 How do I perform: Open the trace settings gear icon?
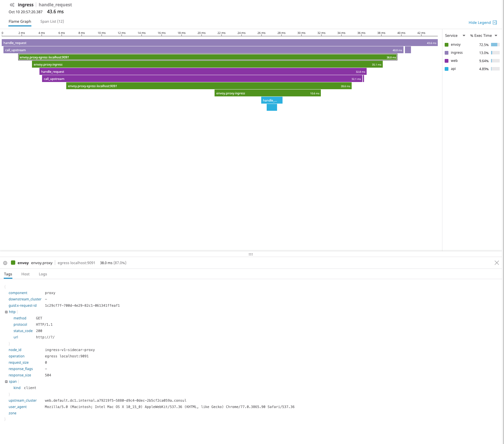(12, 5)
